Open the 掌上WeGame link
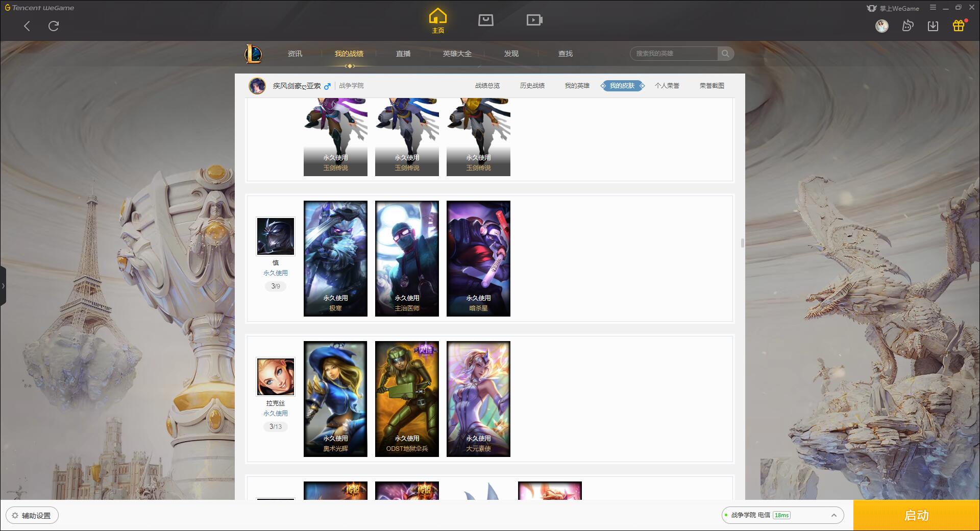This screenshot has height=531, width=980. 893,8
